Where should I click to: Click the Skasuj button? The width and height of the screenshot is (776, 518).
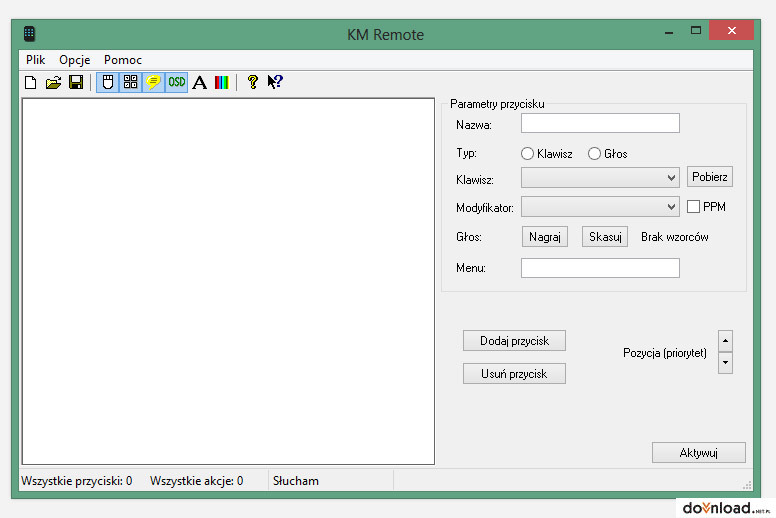tap(605, 237)
